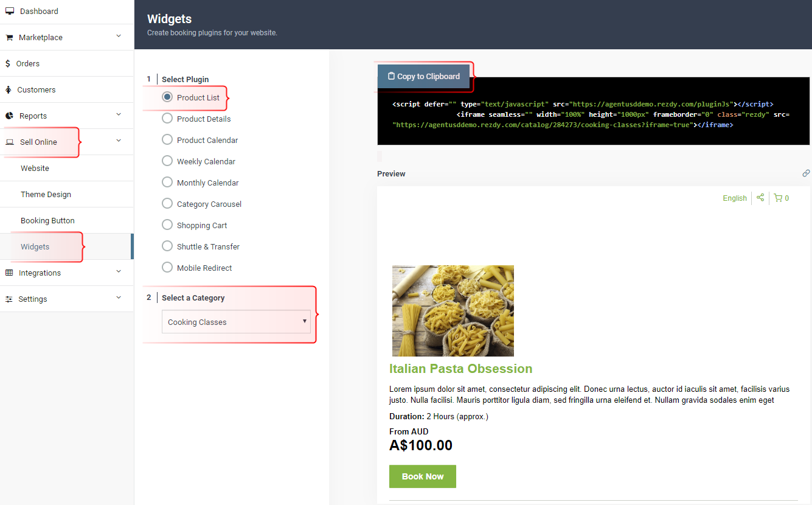Select the Weekly Calendar radio button
Viewport: 812px width, 505px height.
[x=167, y=161]
